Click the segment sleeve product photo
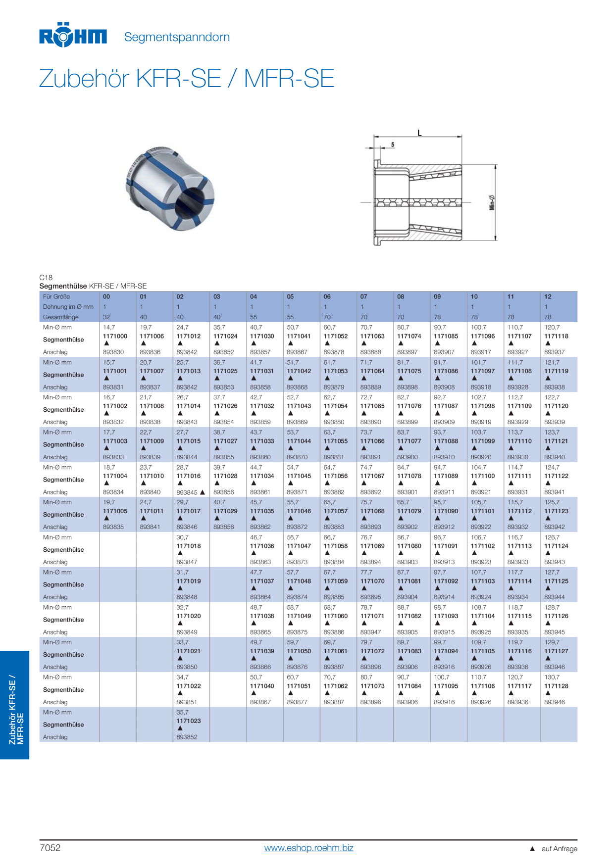 (x=169, y=189)
